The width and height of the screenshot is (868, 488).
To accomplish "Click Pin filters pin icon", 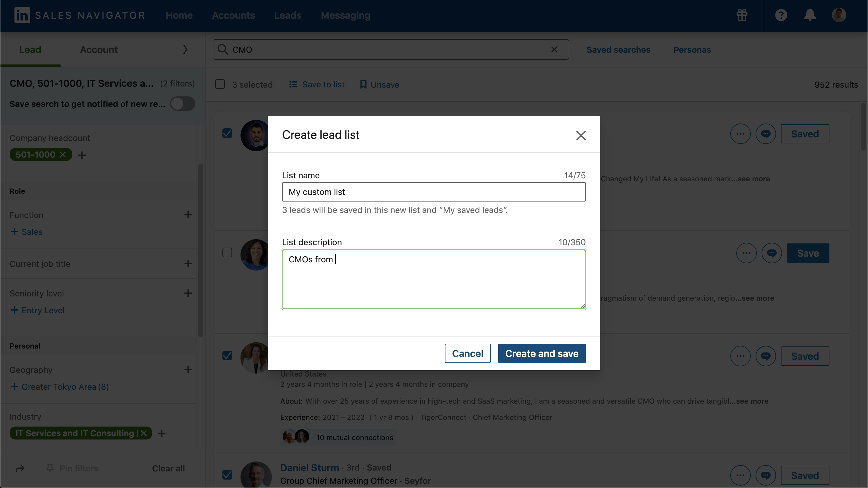I will (50, 468).
